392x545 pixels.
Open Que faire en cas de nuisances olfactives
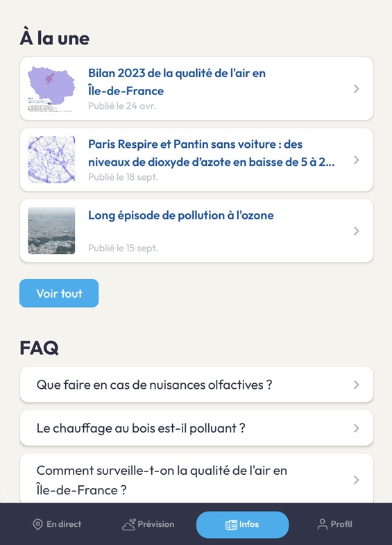(196, 385)
